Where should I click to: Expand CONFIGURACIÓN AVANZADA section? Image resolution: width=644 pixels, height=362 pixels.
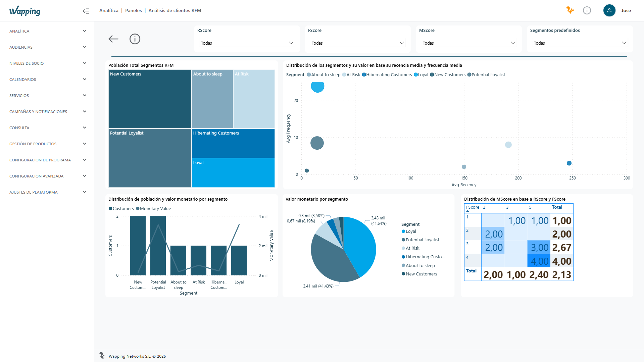coord(47,176)
